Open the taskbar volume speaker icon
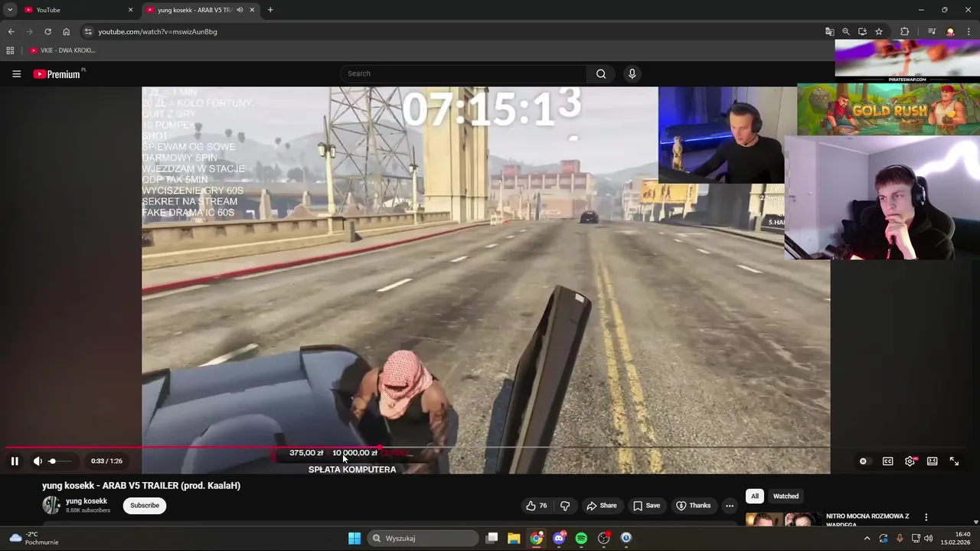Screen dimensions: 980x551 point(929,538)
